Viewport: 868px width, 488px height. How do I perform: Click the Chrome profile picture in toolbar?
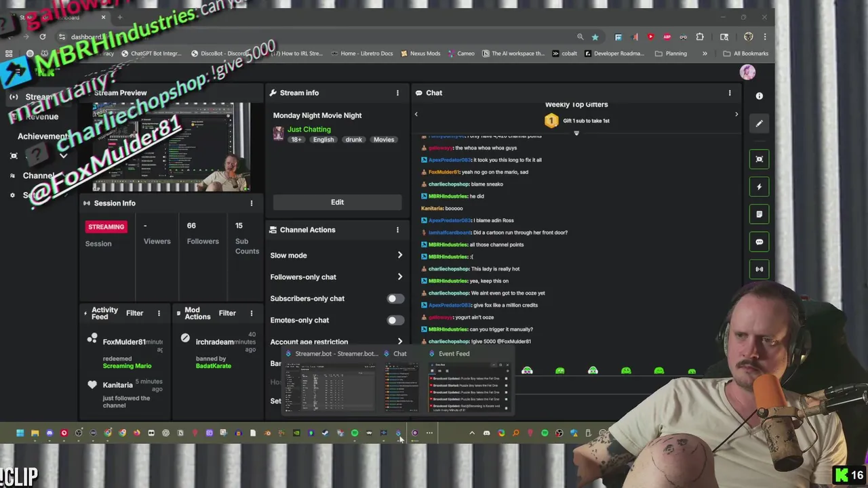749,37
